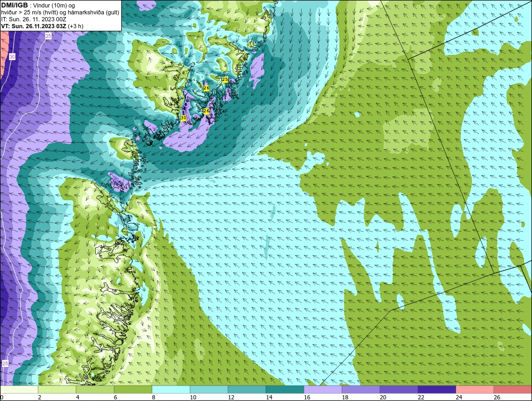Pick the 18–20 m/s purple legend swatch
Viewport: 532px width, 401px height.
[361, 389]
